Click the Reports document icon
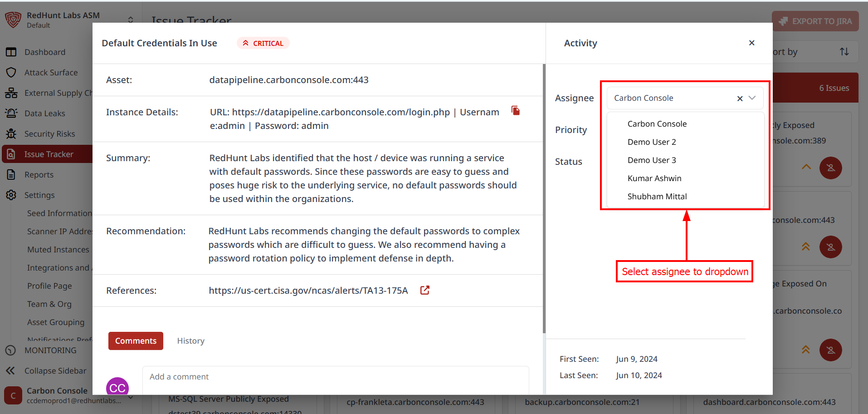 [x=11, y=175]
